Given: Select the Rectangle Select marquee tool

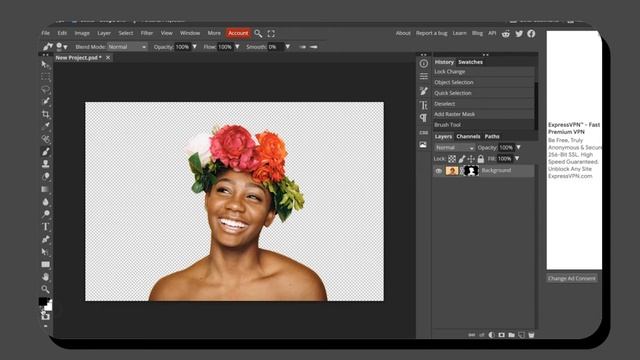Looking at the screenshot, I should pyautogui.click(x=45, y=77).
